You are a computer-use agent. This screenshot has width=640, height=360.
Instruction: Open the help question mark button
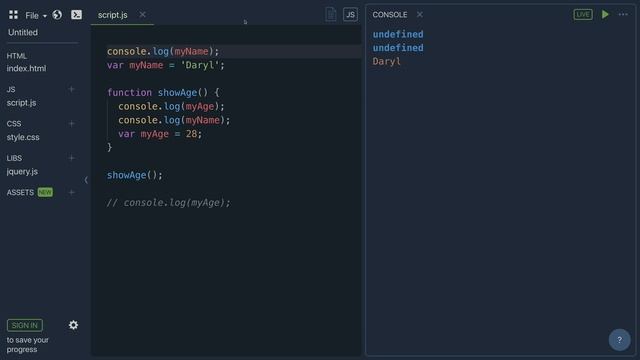pyautogui.click(x=619, y=340)
